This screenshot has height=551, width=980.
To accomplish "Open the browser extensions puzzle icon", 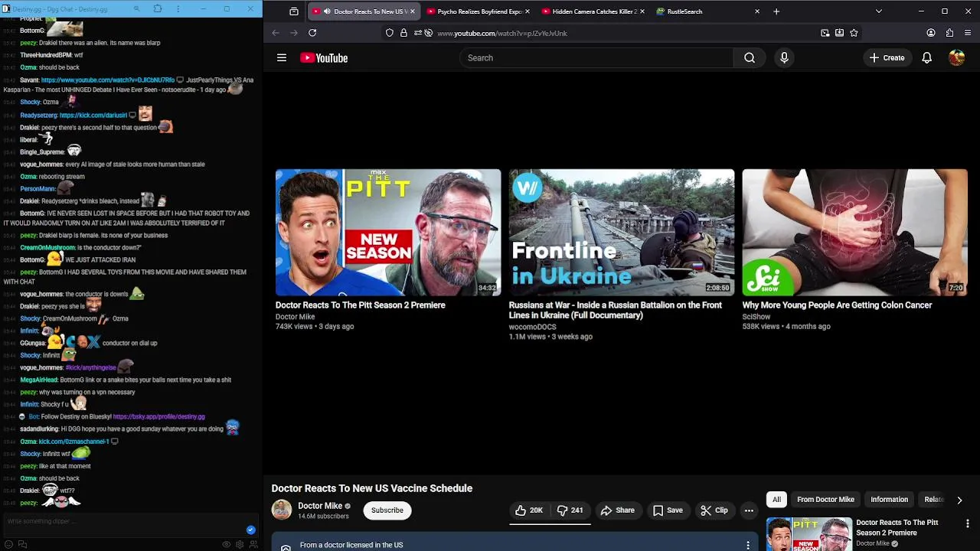I will point(949,33).
